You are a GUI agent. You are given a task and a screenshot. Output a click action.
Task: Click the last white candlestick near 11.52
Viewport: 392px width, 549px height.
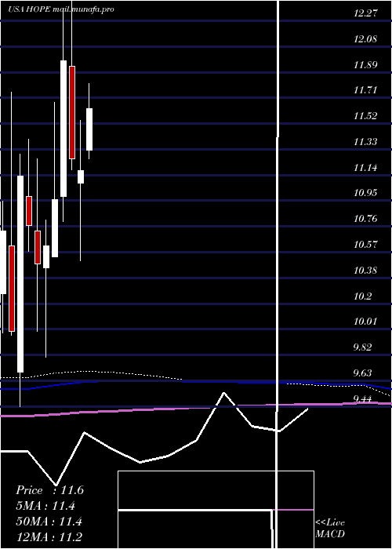89,129
